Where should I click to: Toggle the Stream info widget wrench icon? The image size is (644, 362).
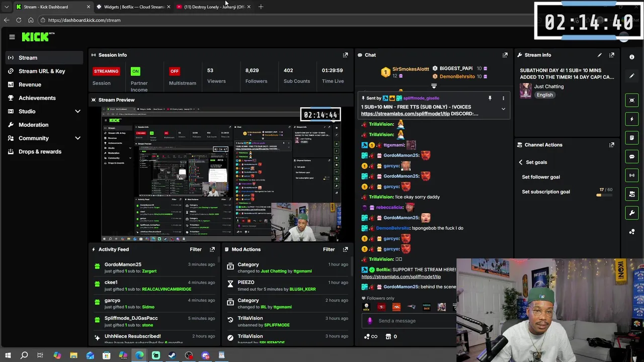(632, 213)
